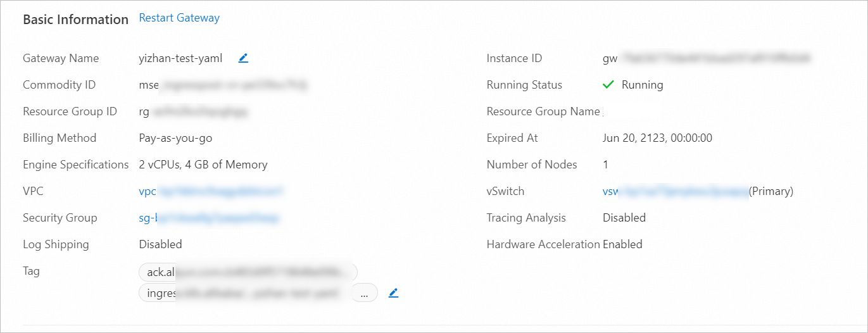Click the Expired At label

click(512, 138)
